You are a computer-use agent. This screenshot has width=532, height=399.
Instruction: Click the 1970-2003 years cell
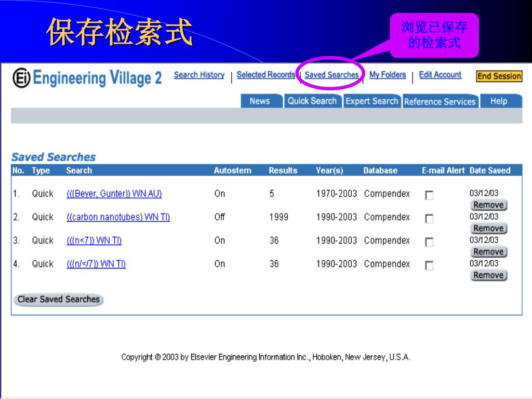pos(337,194)
